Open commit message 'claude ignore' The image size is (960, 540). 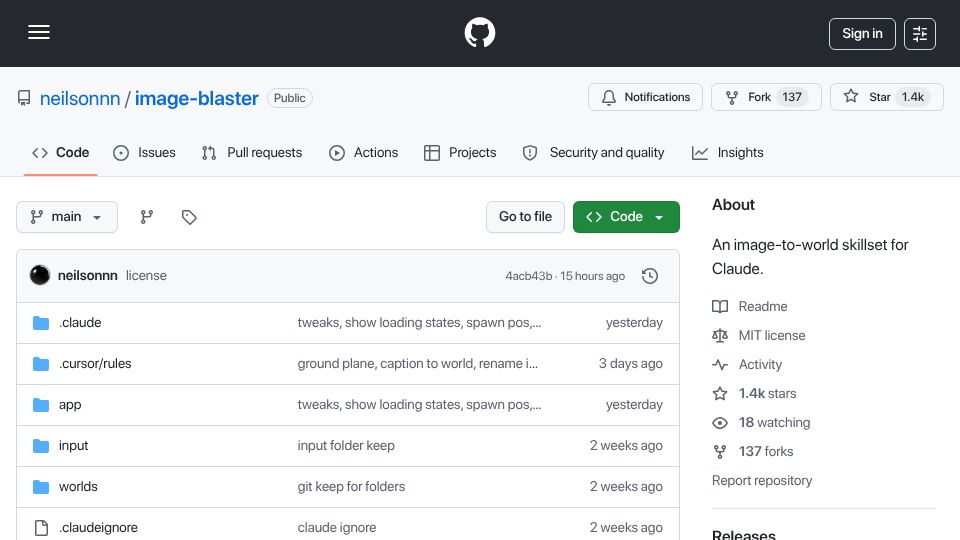click(x=337, y=528)
